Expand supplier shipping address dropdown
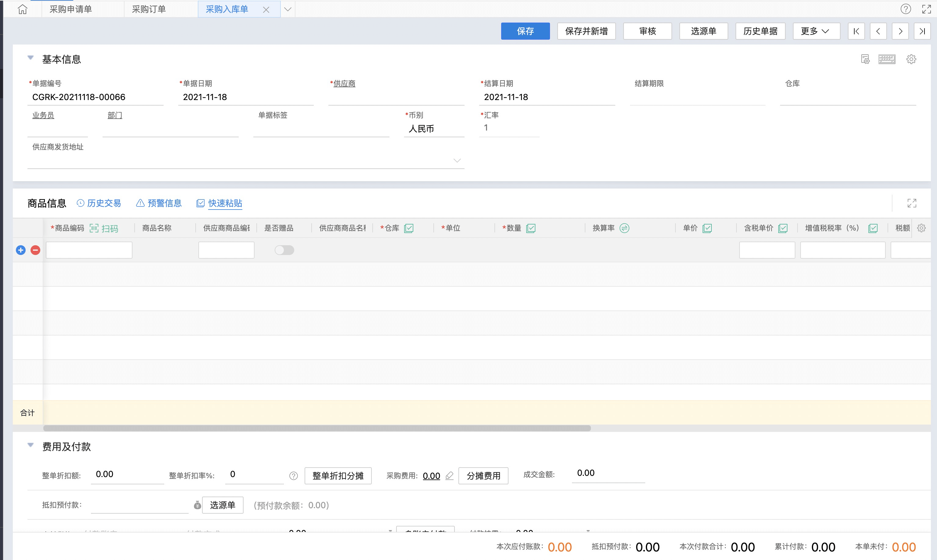Screen dimensions: 937x560 pyautogui.click(x=457, y=161)
